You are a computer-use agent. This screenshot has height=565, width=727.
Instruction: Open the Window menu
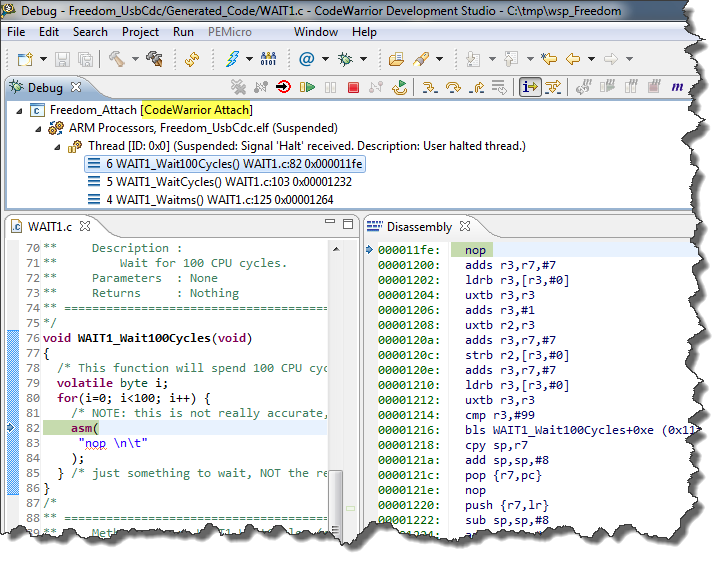point(315,32)
